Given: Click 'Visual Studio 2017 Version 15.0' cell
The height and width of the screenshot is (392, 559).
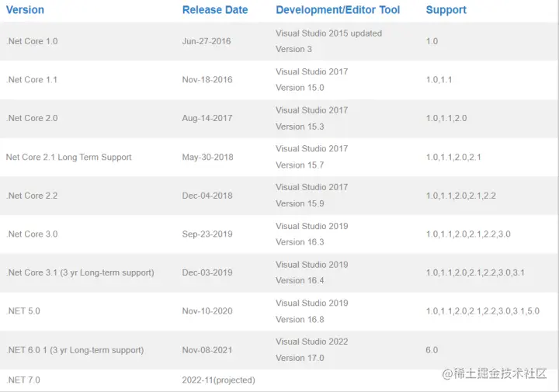Looking at the screenshot, I should point(311,80).
